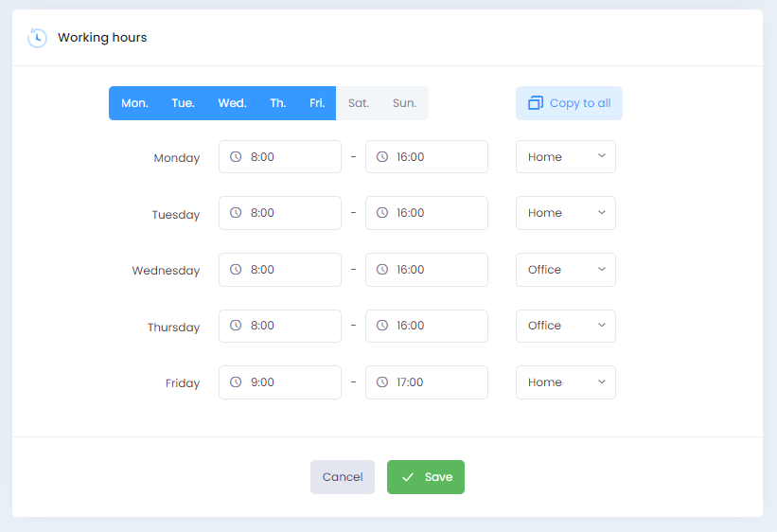
Task: Edit Thursday start time 8:00 field
Action: pos(280,326)
